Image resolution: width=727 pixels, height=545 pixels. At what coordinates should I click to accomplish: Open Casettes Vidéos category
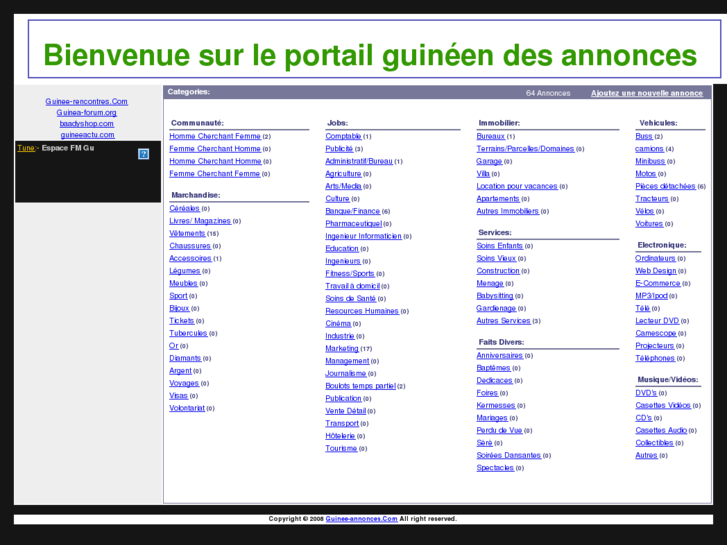click(663, 405)
